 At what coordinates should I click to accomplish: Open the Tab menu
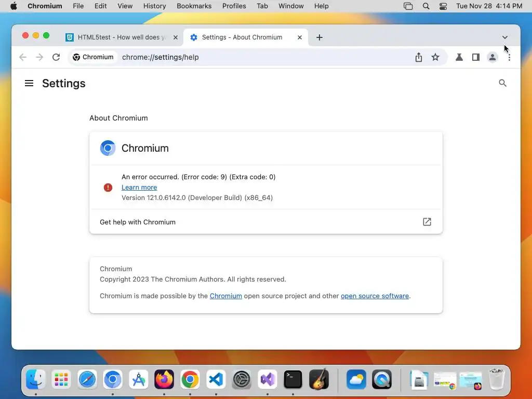click(262, 6)
